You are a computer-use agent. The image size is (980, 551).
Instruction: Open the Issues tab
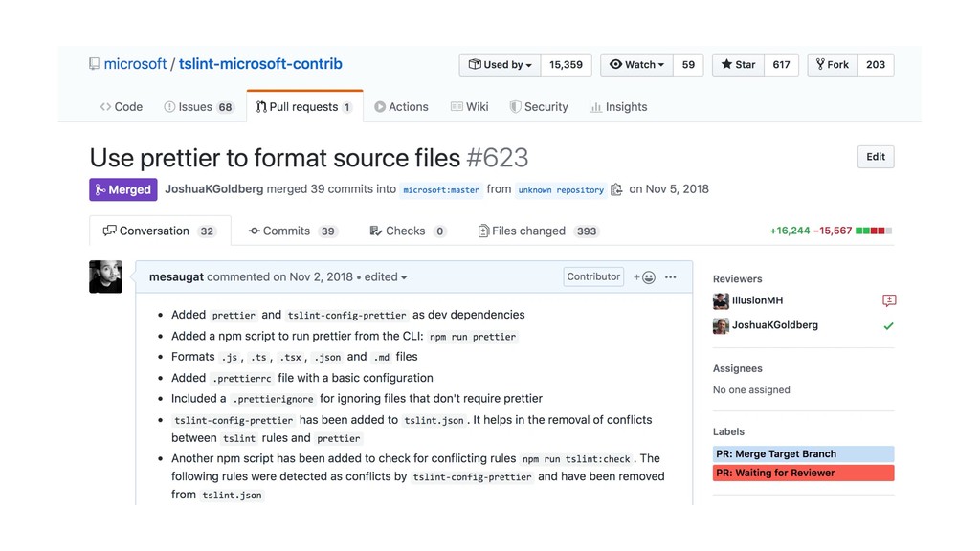198,107
